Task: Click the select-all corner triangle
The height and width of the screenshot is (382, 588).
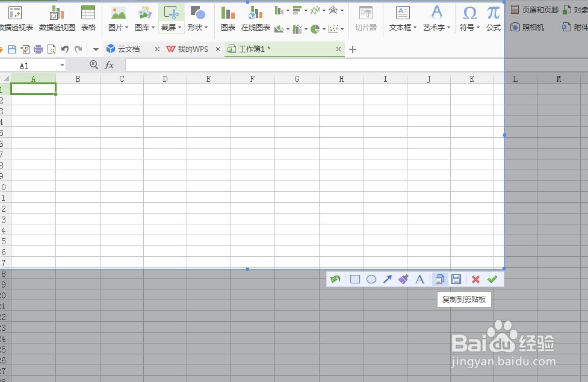Action: point(7,79)
